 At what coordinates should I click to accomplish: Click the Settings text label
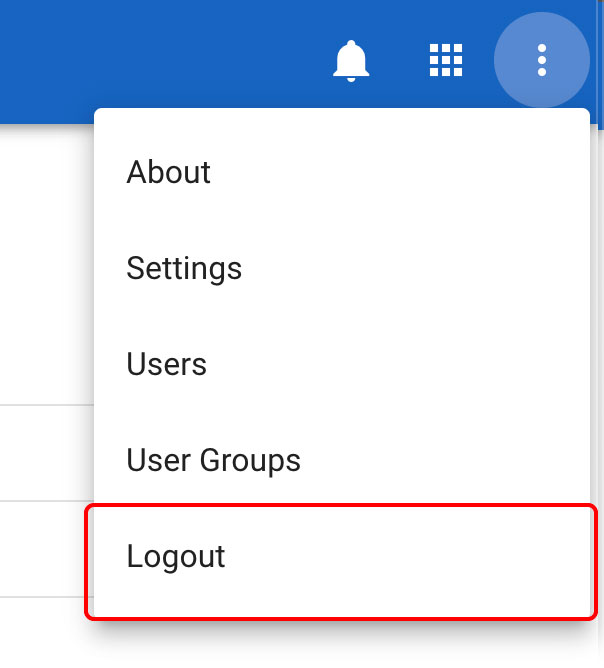[184, 268]
